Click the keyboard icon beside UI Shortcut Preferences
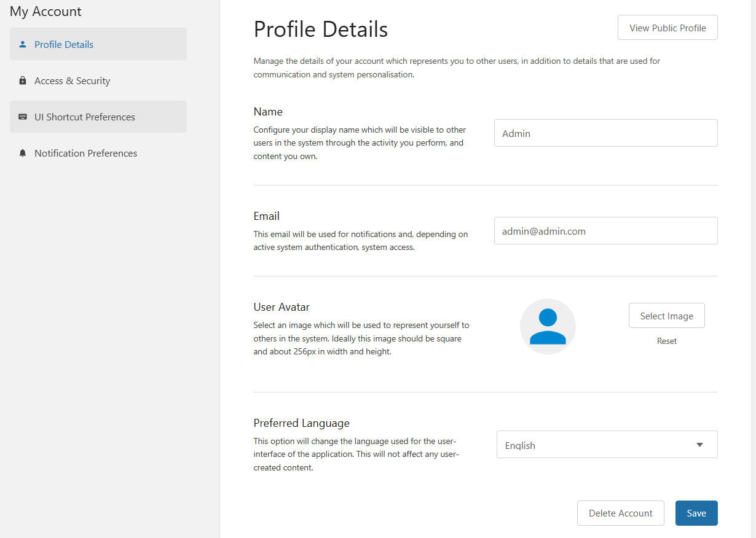This screenshot has width=756, height=538. 23,117
